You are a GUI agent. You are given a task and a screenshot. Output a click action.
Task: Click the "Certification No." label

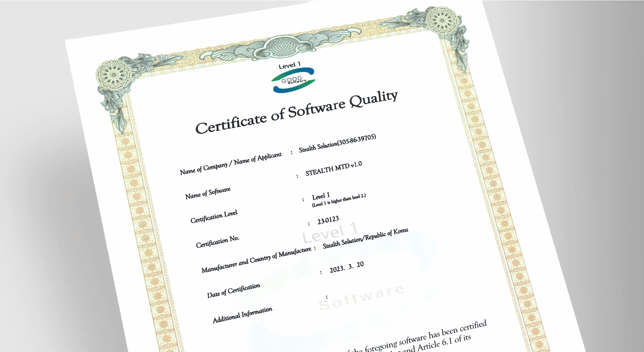pyautogui.click(x=218, y=241)
